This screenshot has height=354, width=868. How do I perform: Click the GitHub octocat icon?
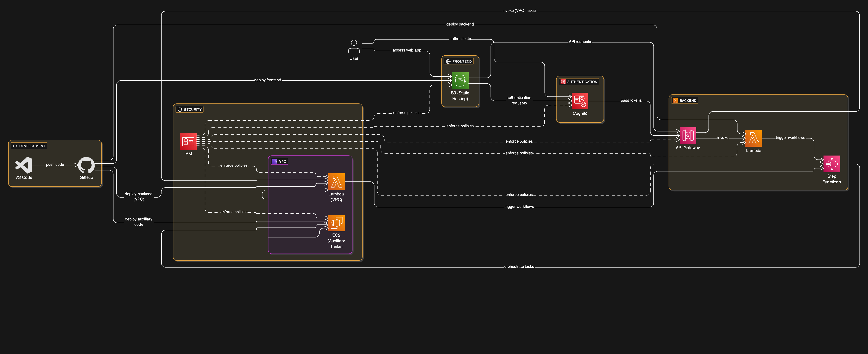point(86,165)
